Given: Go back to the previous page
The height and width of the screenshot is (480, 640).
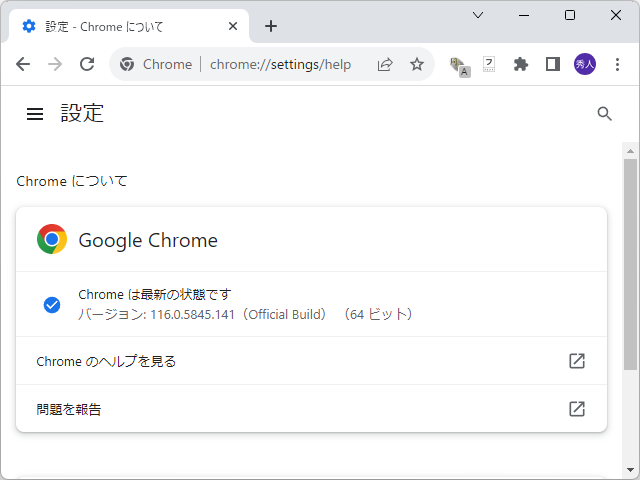Looking at the screenshot, I should (x=23, y=64).
